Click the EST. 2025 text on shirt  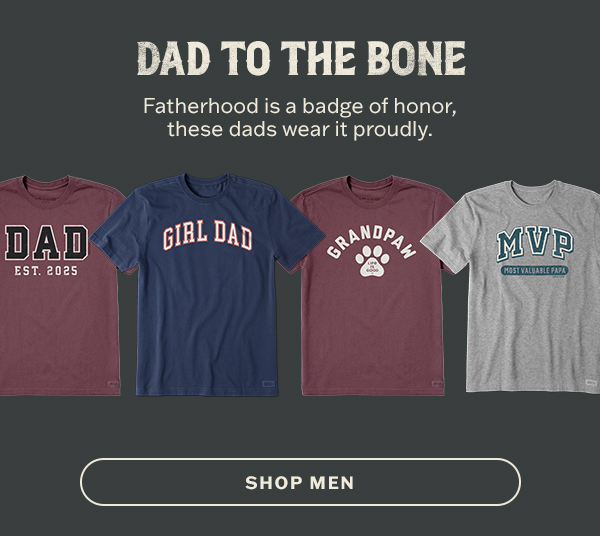pos(46,271)
